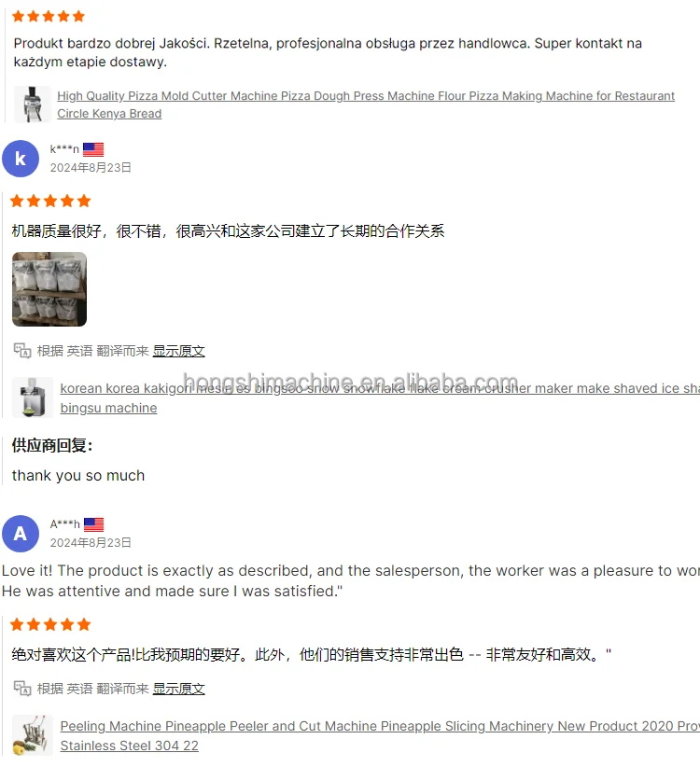Click translate icon under the k***n review

click(22, 350)
